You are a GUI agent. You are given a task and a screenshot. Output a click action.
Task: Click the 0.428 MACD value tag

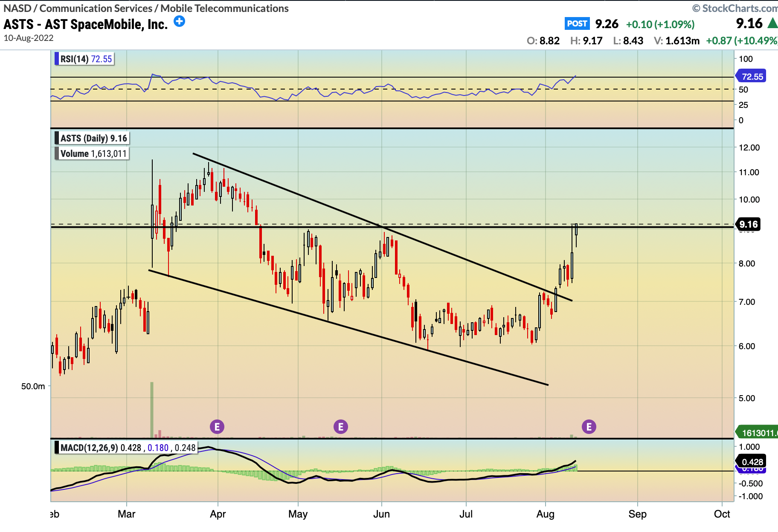point(752,462)
